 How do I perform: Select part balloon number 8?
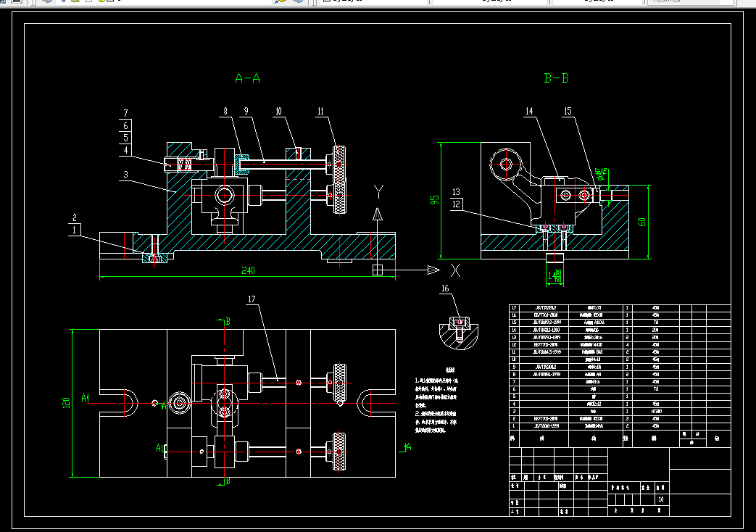(225, 111)
